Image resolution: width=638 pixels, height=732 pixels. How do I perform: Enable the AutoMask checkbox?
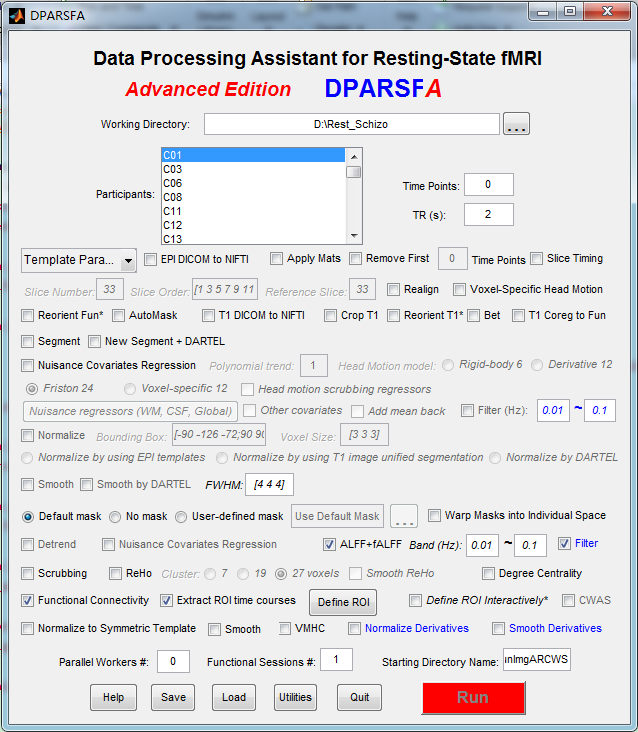pyautogui.click(x=119, y=316)
